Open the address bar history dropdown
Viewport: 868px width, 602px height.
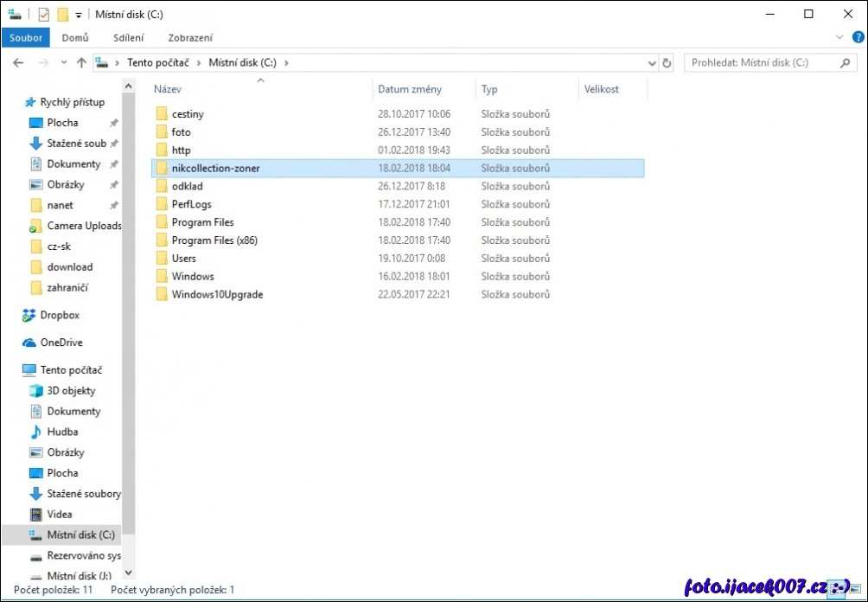click(x=652, y=63)
